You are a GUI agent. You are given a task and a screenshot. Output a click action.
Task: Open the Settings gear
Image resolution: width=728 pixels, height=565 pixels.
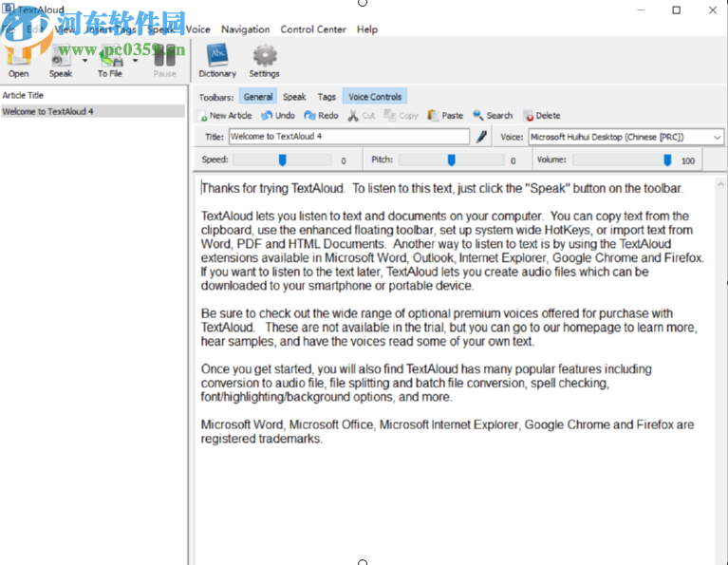(264, 62)
